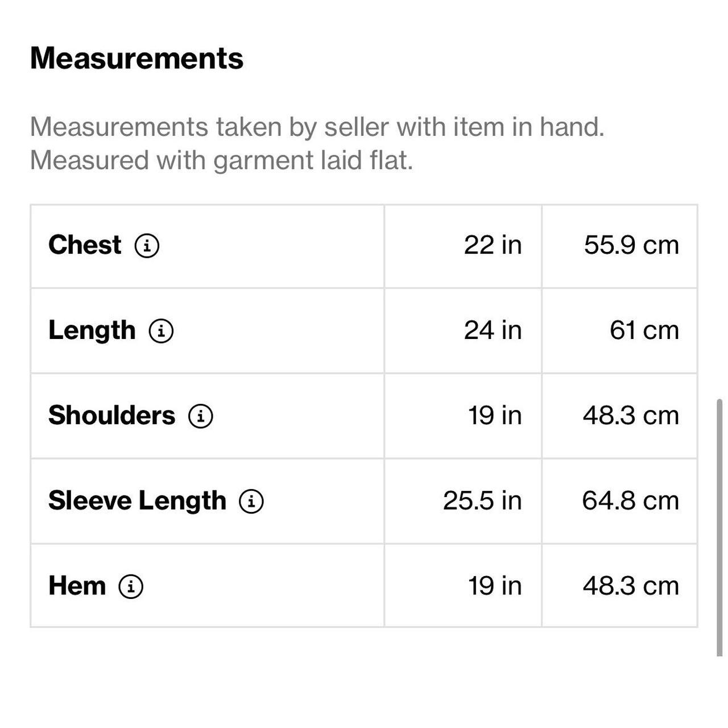Screen dimensions: 728x728
Task: Open the Sleeve Length info tooltip icon
Action: 251,502
